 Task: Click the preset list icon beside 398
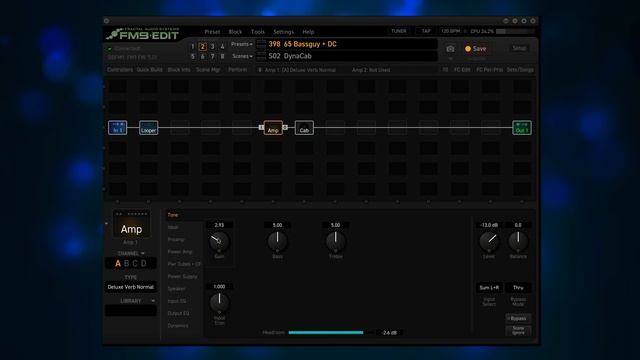[x=261, y=44]
